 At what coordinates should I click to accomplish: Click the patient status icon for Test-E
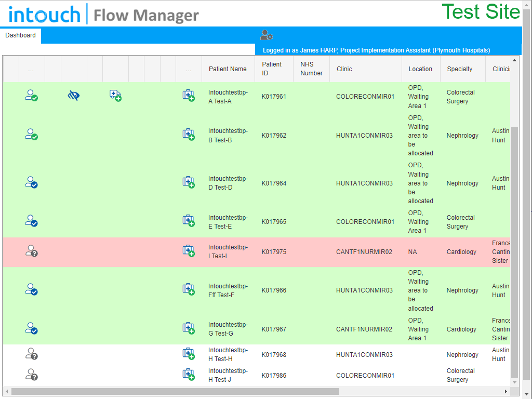pos(32,220)
